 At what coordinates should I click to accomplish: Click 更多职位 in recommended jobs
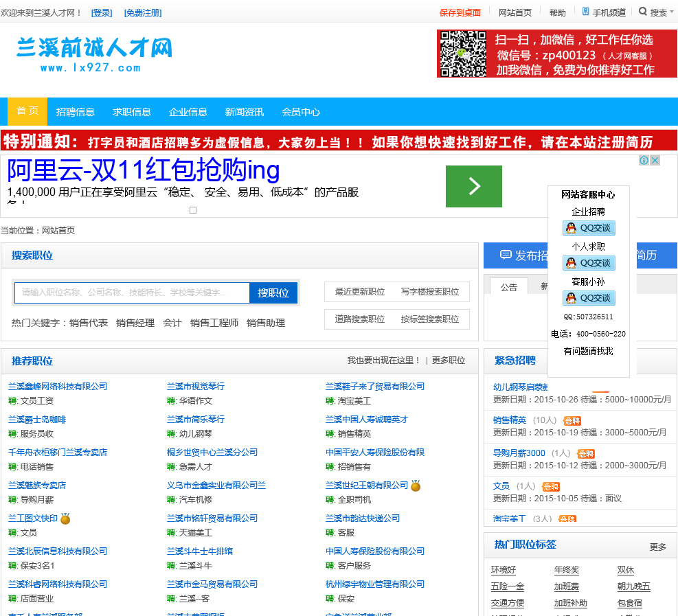click(x=449, y=360)
